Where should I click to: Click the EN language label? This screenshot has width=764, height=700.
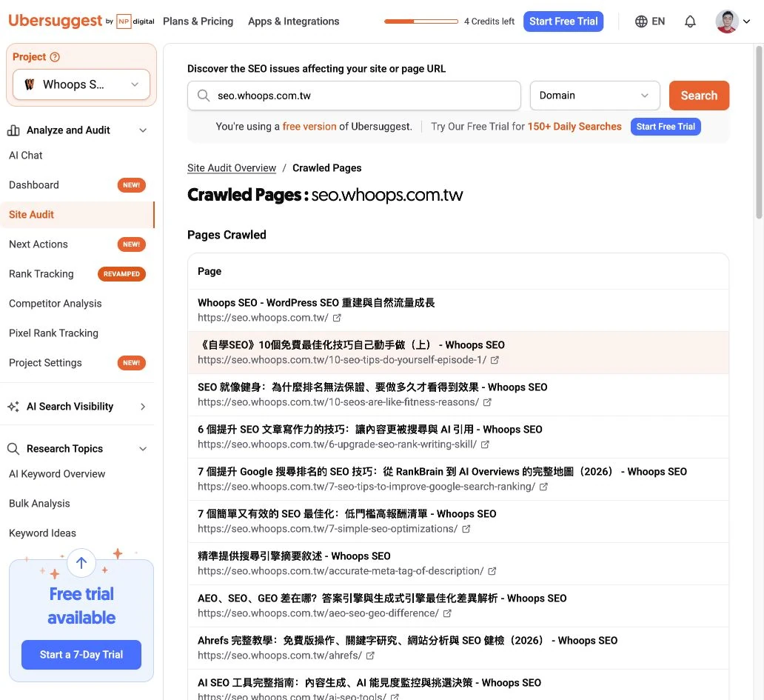point(658,21)
